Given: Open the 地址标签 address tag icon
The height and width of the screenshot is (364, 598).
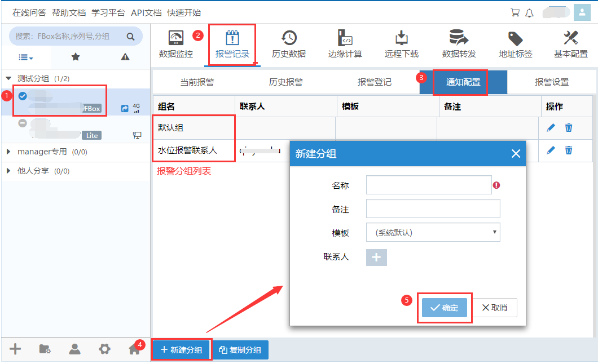Looking at the screenshot, I should point(515,38).
